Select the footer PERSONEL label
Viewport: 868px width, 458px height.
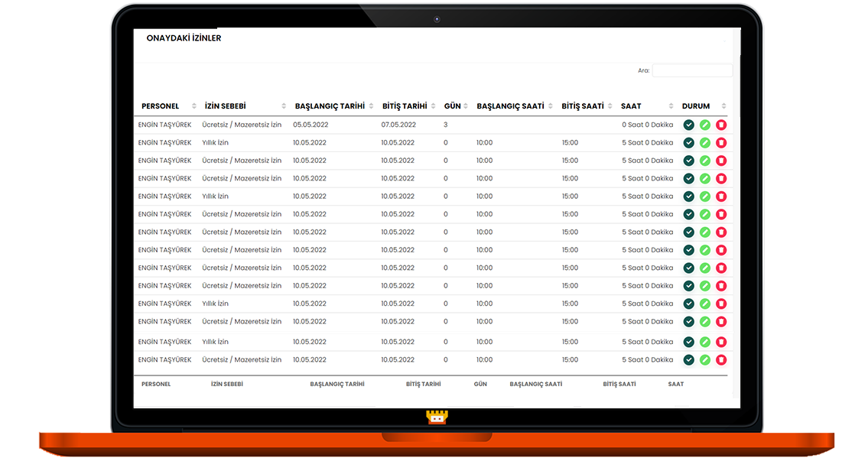click(x=156, y=384)
